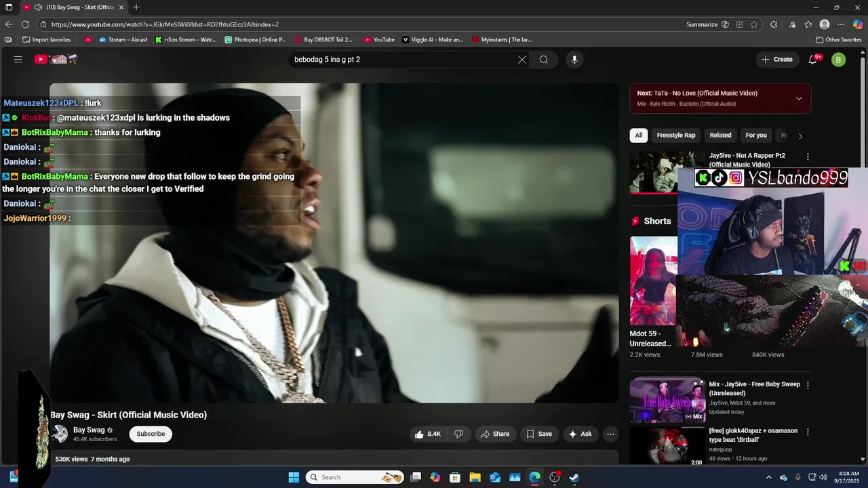Screen dimensions: 868x488
Task: Open n3on Stream bookmark
Action: [185, 40]
